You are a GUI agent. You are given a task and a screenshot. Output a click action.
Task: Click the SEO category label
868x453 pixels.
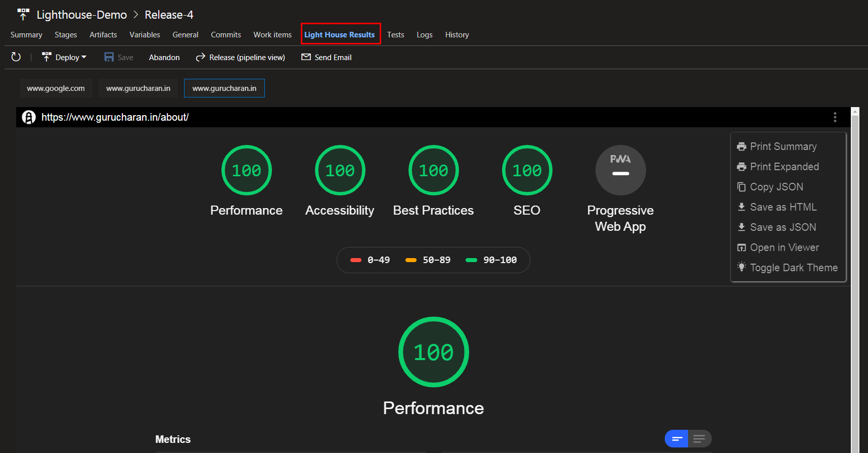click(527, 210)
